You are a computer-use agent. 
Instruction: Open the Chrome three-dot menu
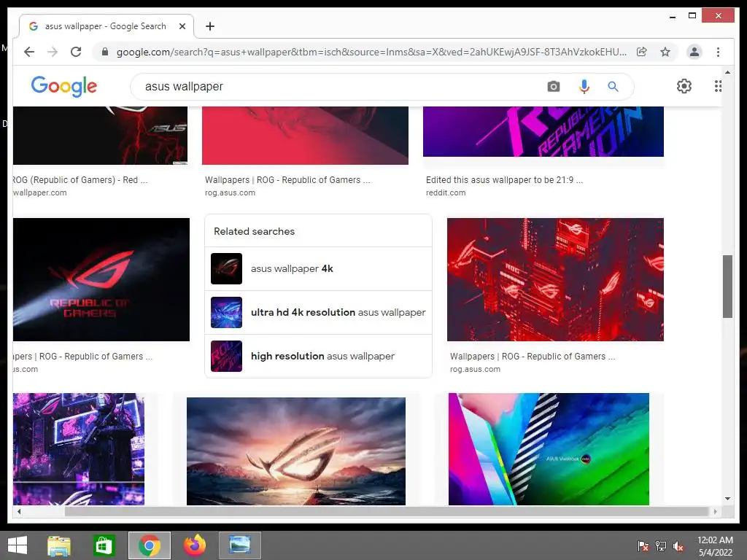[x=718, y=52]
